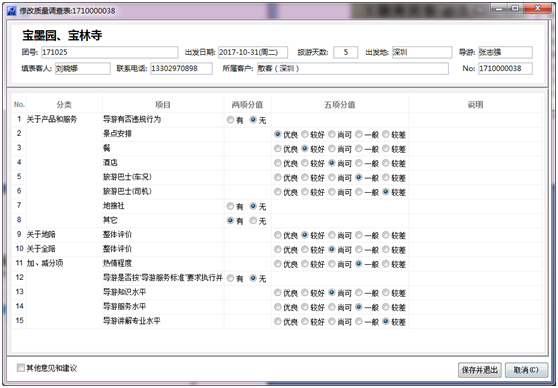Click the 团号 field with 171025
558x388 pixels.
(x=110, y=52)
